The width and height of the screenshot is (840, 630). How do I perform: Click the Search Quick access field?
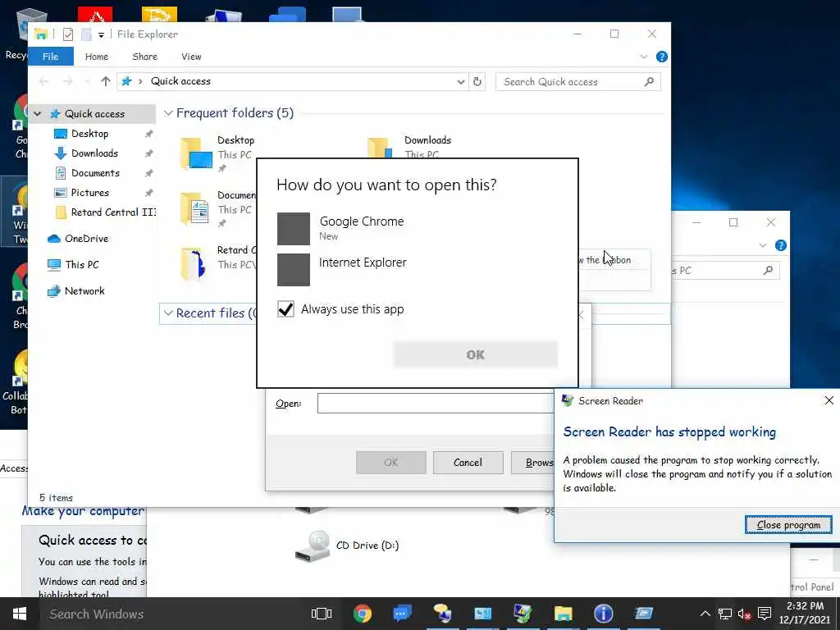pyautogui.click(x=578, y=82)
